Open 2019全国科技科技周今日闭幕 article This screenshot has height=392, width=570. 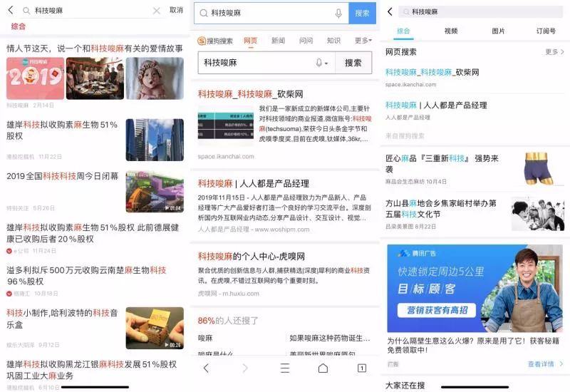click(63, 176)
